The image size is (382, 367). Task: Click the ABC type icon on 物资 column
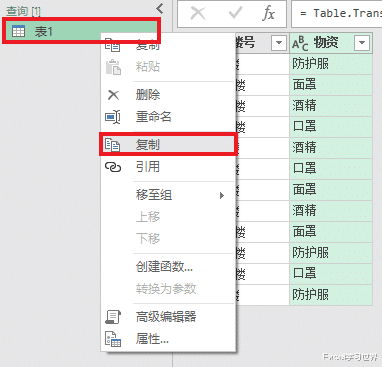tap(300, 44)
